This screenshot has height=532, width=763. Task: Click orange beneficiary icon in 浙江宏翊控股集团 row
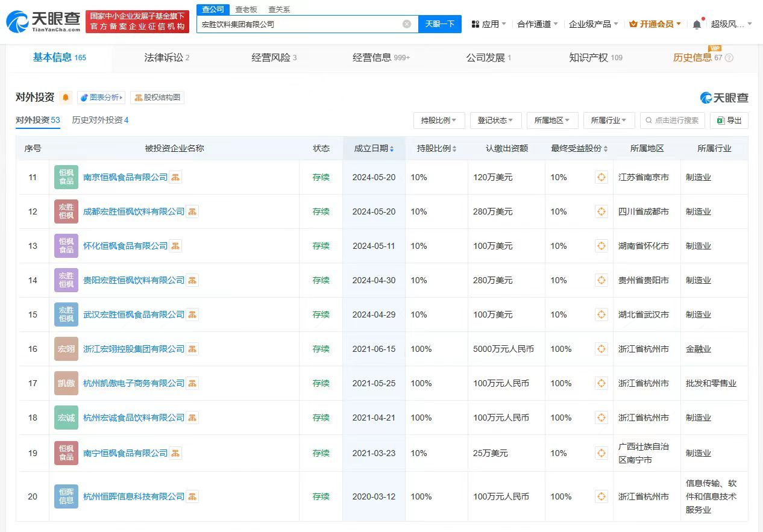(601, 349)
